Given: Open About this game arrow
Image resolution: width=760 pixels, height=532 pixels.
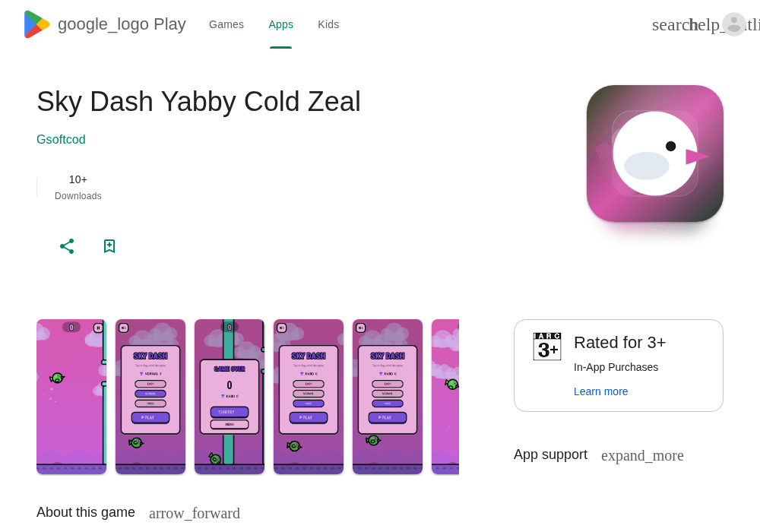Looking at the screenshot, I should [195, 513].
